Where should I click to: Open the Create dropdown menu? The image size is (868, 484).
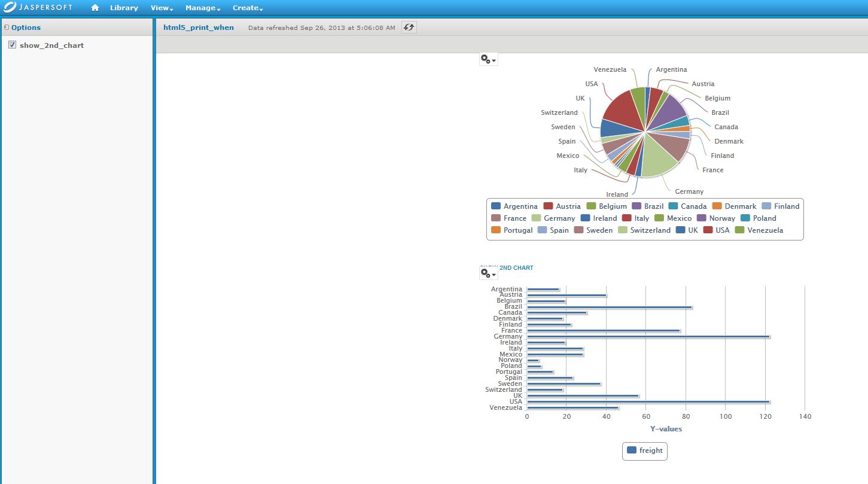tap(248, 8)
